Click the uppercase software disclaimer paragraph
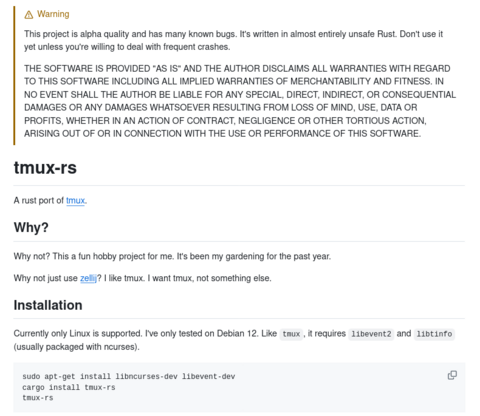The image size is (480, 416). click(240, 101)
